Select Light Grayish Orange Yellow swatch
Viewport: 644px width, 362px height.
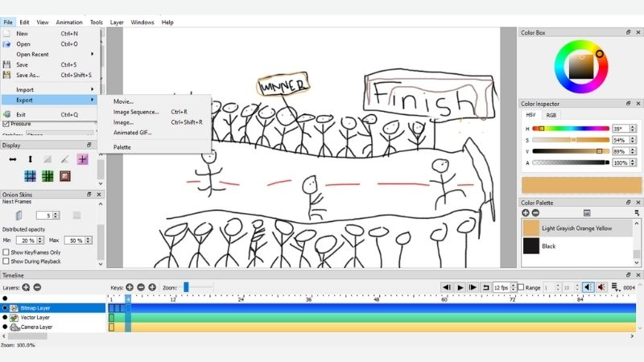click(530, 228)
